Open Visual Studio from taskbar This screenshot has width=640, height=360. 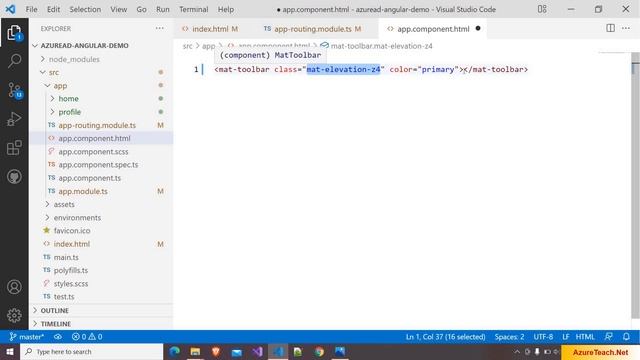pos(257,351)
